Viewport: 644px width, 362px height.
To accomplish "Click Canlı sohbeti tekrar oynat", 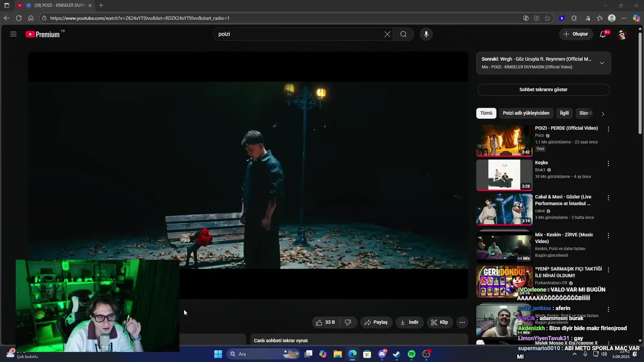I will coord(281,340).
